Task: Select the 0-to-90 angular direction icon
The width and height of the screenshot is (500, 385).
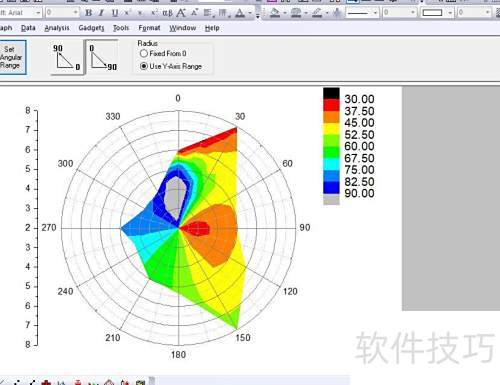Action: coord(103,57)
